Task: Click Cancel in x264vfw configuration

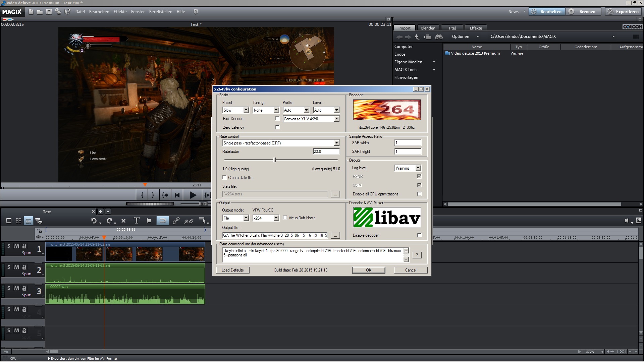Action: 411,270
